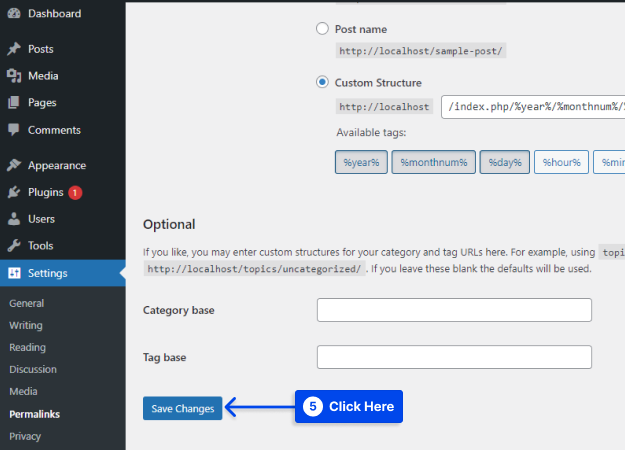This screenshot has height=450, width=625.
Task: Click the Plugins plug icon
Action: [x=14, y=192]
